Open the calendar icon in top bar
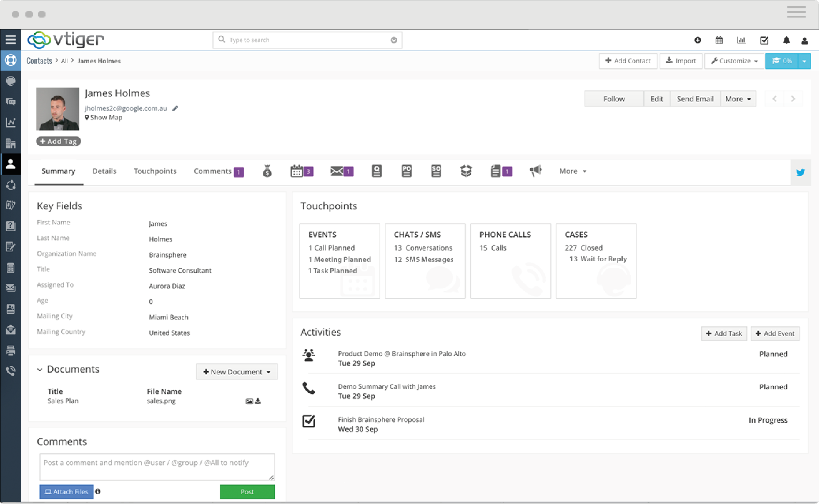The width and height of the screenshot is (820, 504). [x=719, y=40]
